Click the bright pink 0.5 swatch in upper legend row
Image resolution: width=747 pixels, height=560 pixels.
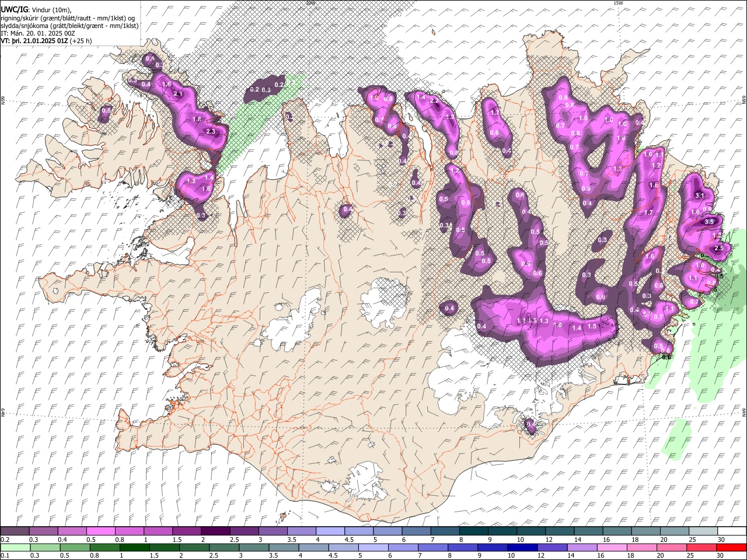tap(100, 531)
